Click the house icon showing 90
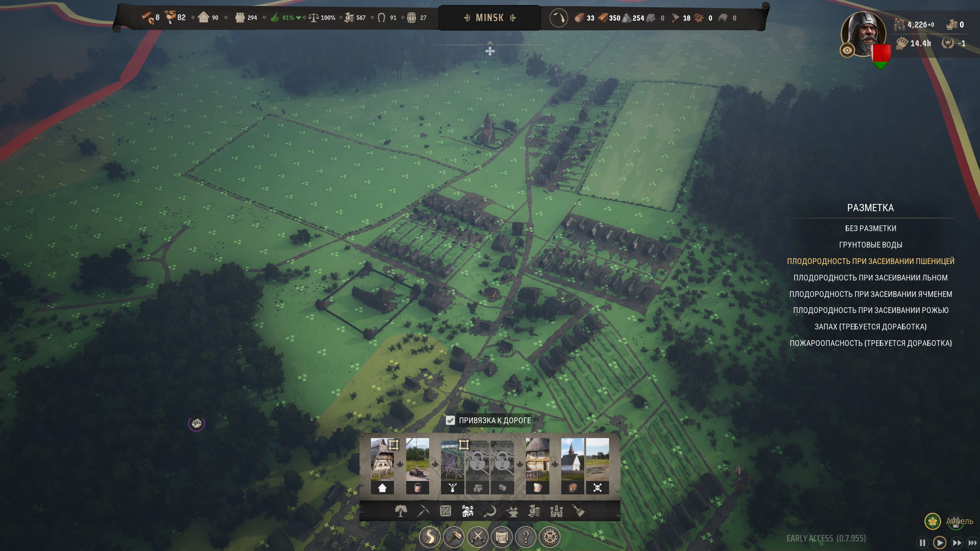The width and height of the screenshot is (980, 551). pos(204,17)
